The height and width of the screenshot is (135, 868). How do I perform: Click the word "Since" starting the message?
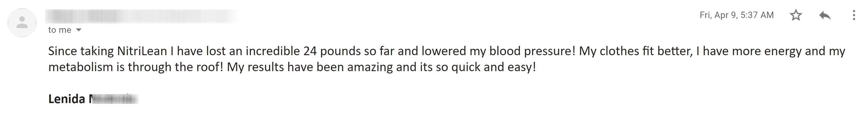[x=62, y=51]
